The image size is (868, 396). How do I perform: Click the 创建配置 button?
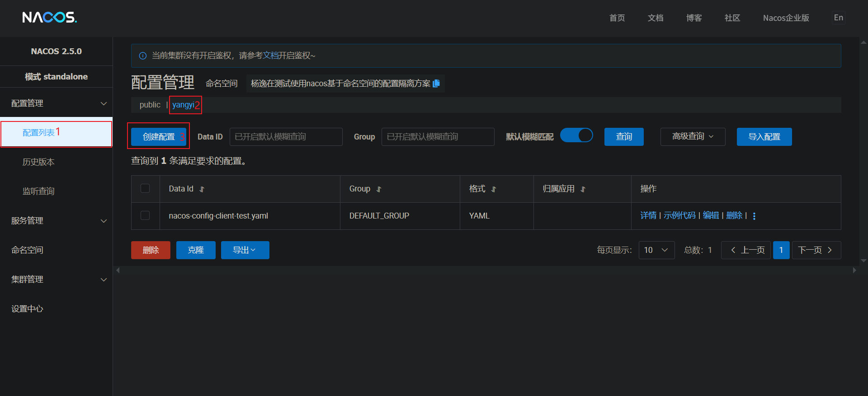point(159,137)
